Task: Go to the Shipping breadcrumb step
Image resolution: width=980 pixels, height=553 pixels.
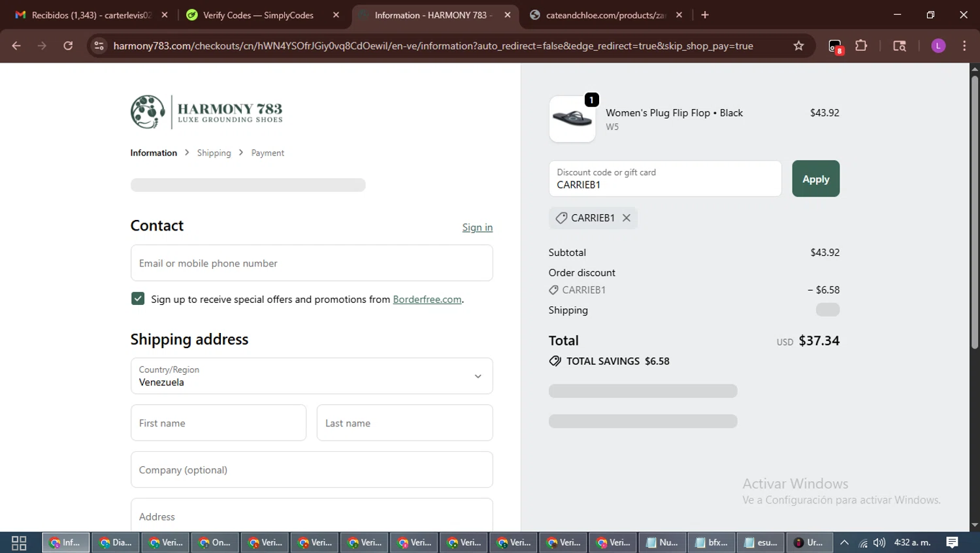Action: point(214,153)
